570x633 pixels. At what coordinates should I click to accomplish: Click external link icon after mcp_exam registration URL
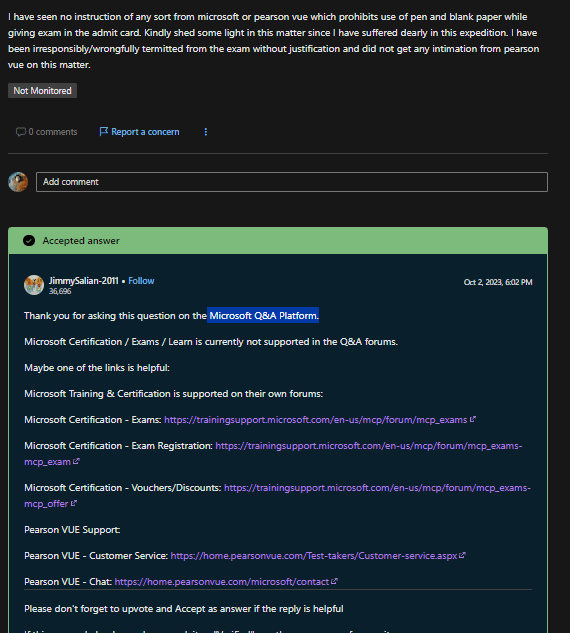coord(76,461)
